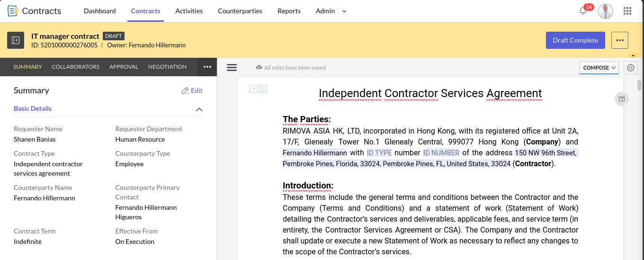Click the Draft Complete button
644x260 pixels.
click(575, 40)
